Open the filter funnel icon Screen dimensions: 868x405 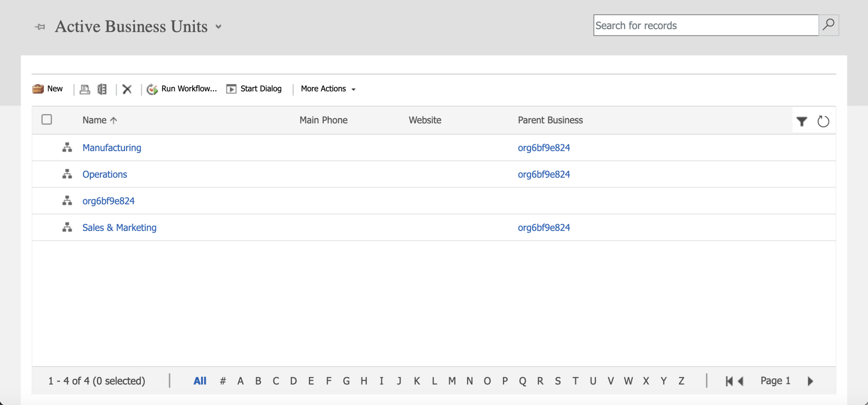(x=802, y=121)
